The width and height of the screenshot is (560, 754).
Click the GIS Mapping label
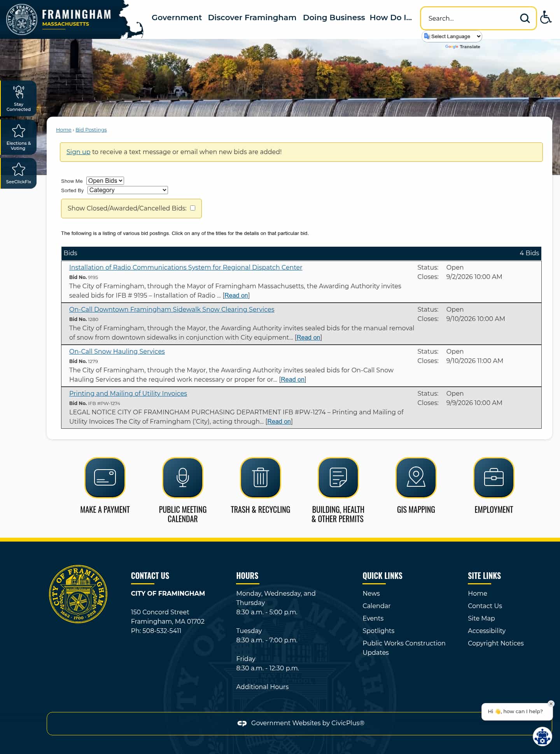[x=416, y=510]
